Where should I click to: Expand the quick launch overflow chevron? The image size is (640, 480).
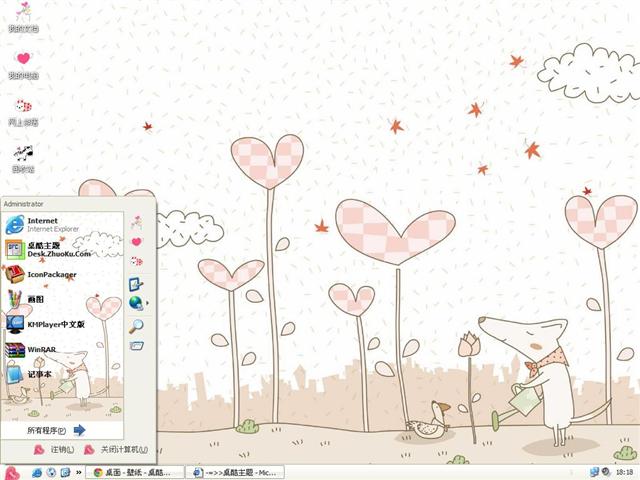click(79, 473)
